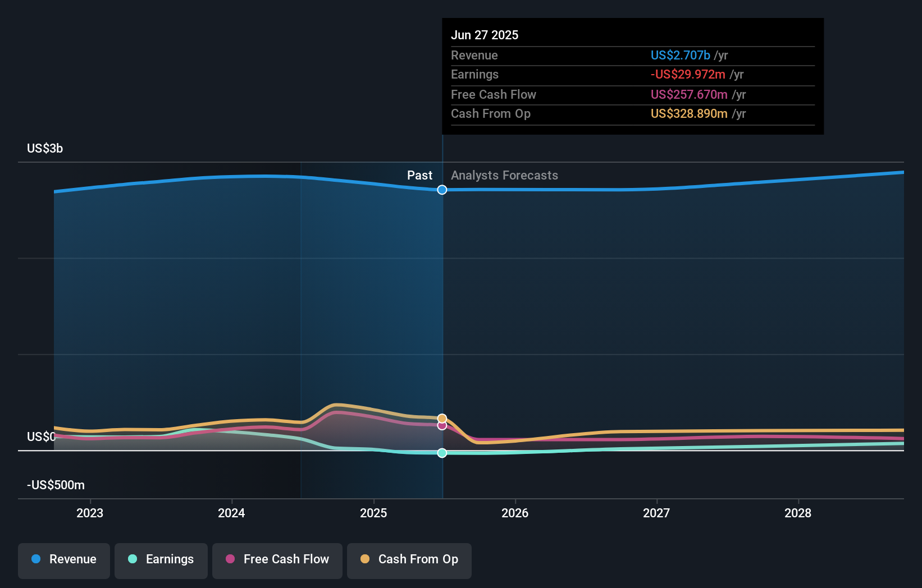Click the Free Cash Flow legend button
Viewport: 922px width, 588px height.
pos(277,559)
